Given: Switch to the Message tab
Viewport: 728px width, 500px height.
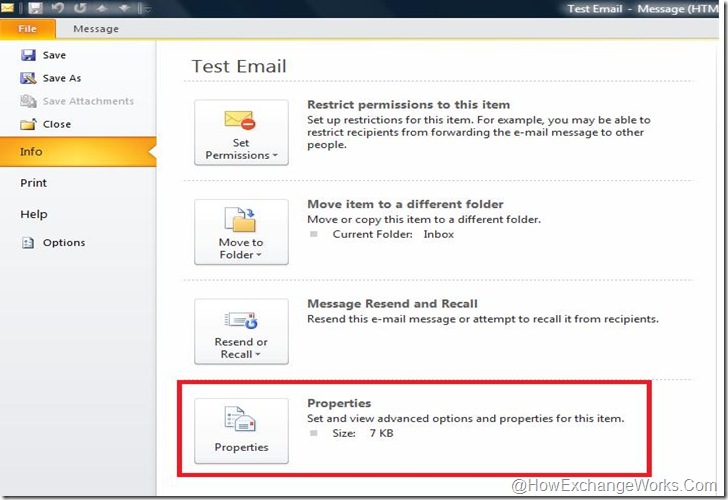Looking at the screenshot, I should coord(96,29).
